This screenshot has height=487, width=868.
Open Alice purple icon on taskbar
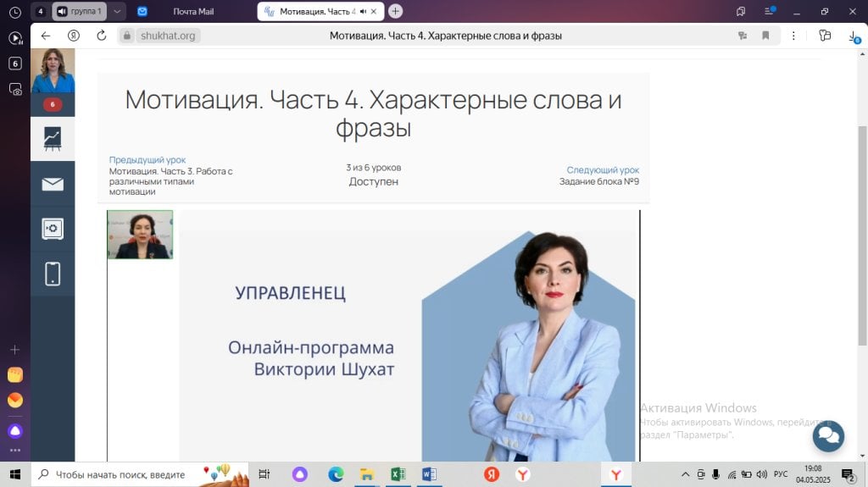(300, 474)
